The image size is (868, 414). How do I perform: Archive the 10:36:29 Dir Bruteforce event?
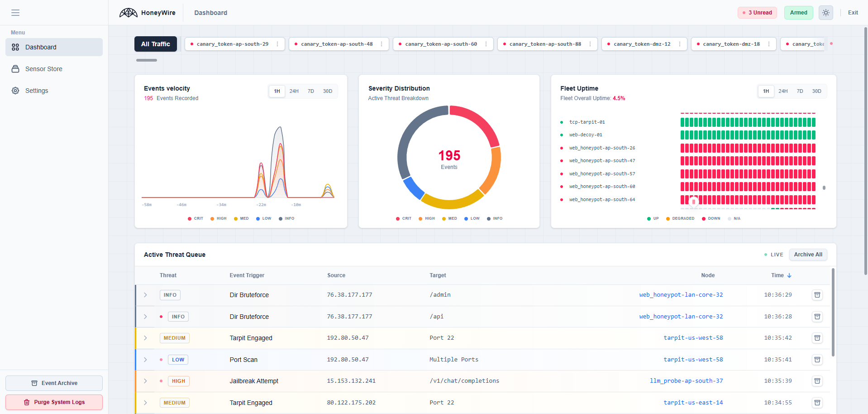pyautogui.click(x=817, y=295)
